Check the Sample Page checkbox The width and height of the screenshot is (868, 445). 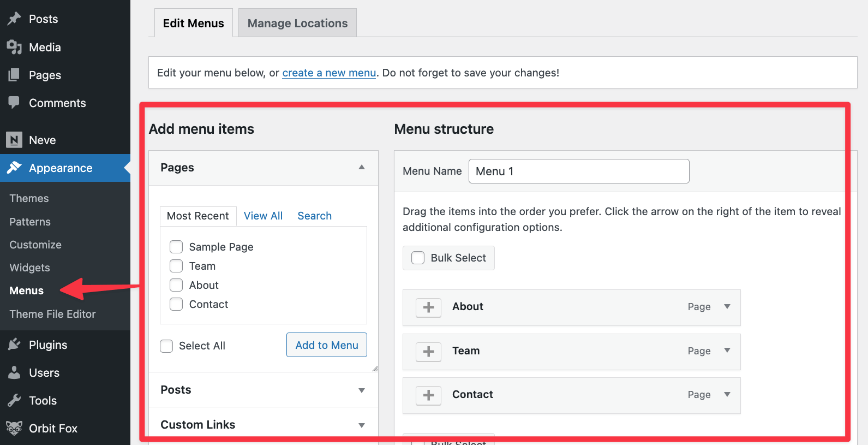click(x=176, y=247)
